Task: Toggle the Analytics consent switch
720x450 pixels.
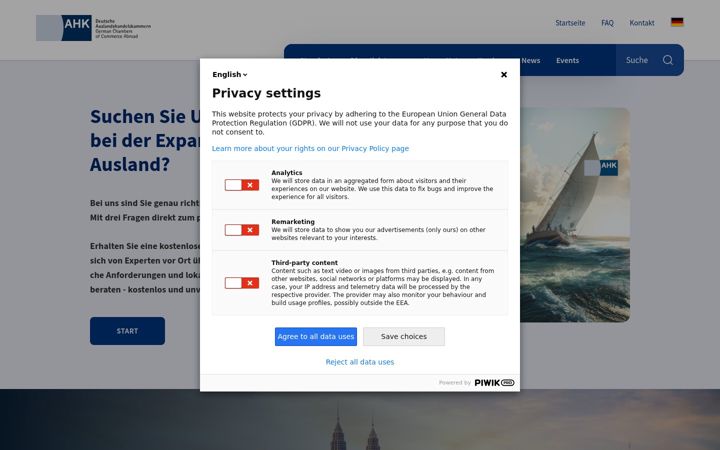Action: [242, 185]
